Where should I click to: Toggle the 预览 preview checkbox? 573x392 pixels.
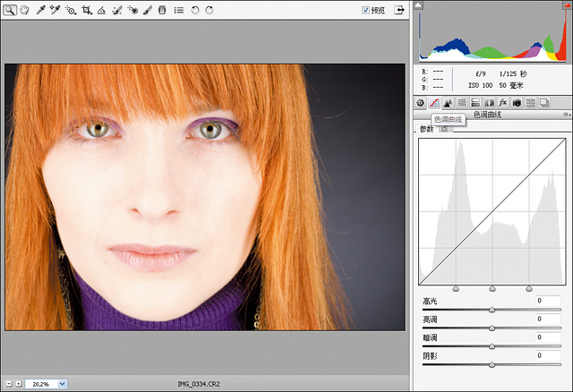(x=366, y=10)
